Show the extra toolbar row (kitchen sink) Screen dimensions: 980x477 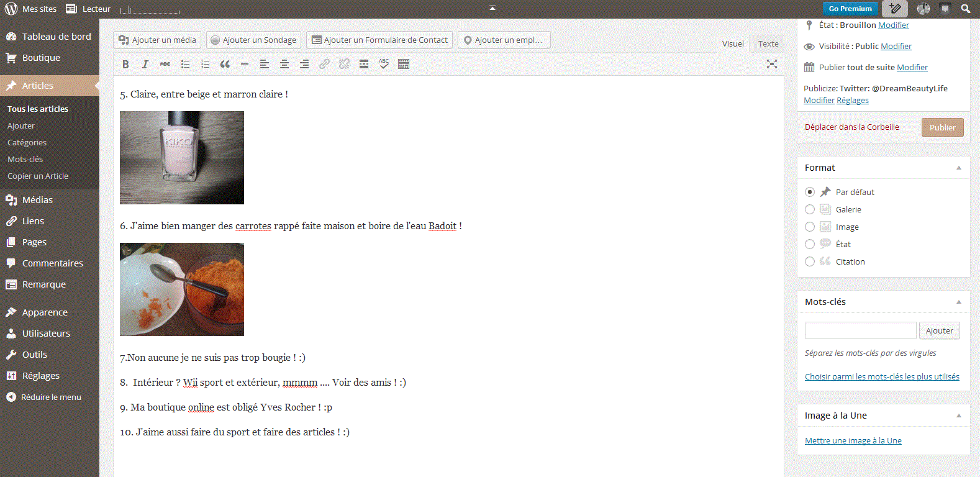point(404,64)
